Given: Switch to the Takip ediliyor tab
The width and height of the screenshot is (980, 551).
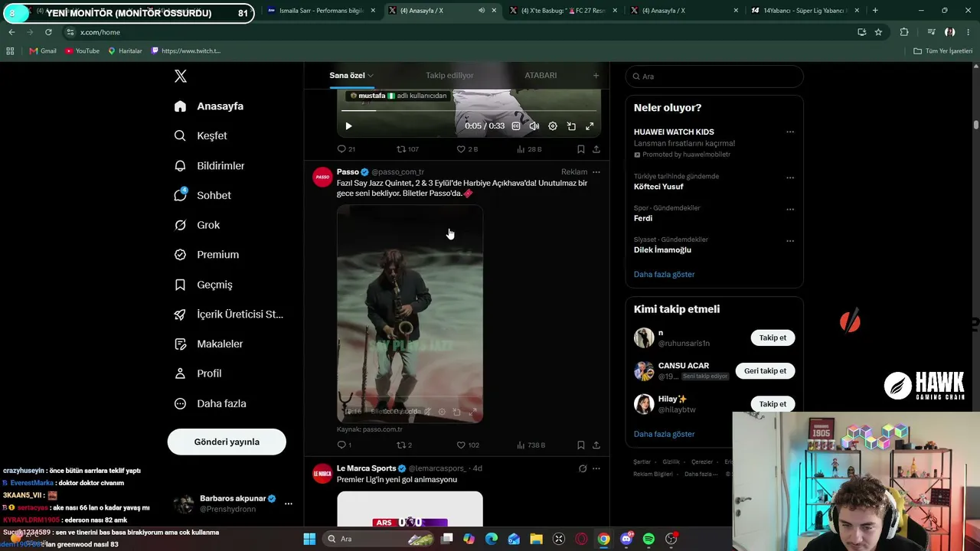Looking at the screenshot, I should pyautogui.click(x=449, y=75).
